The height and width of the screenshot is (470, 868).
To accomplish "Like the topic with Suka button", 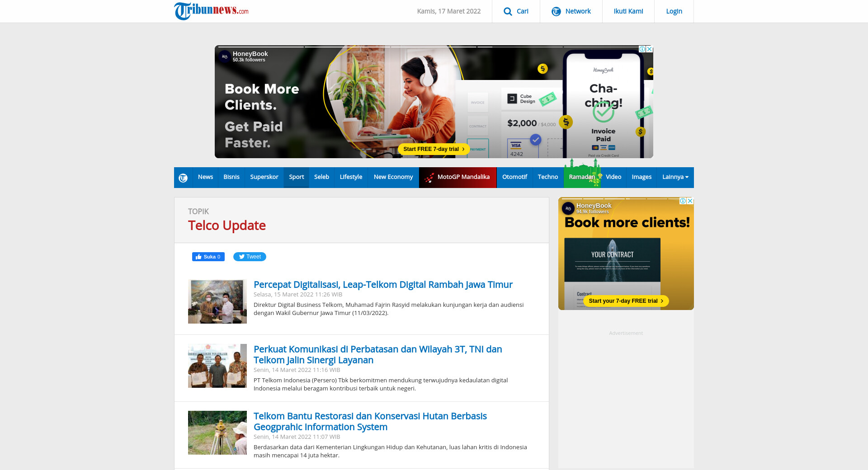I will coord(208,257).
